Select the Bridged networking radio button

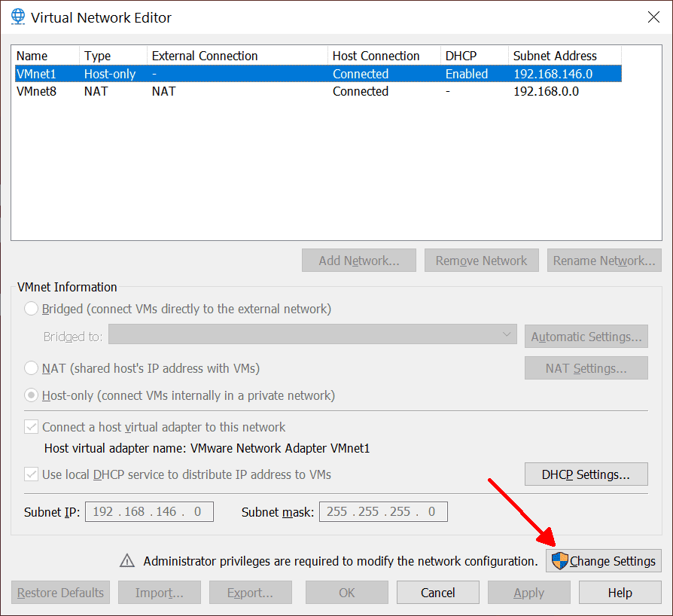click(30, 308)
